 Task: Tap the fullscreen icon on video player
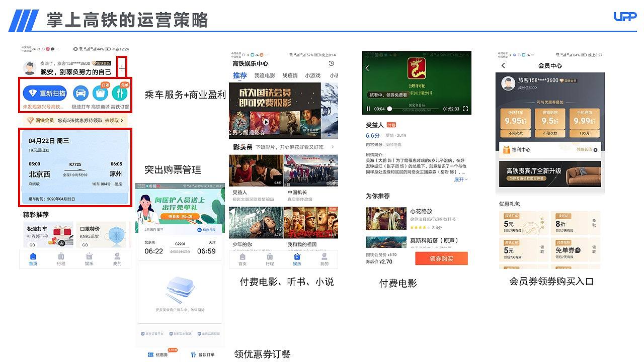[x=465, y=109]
